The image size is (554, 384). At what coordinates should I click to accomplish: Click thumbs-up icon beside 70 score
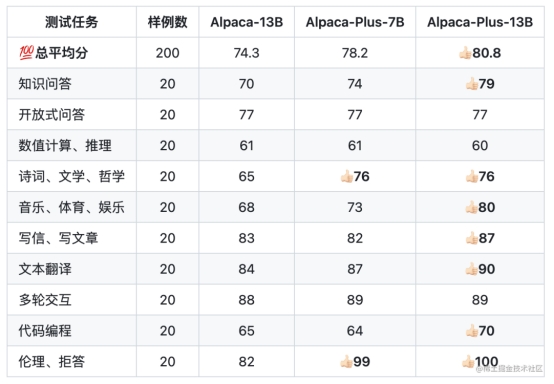tap(472, 331)
